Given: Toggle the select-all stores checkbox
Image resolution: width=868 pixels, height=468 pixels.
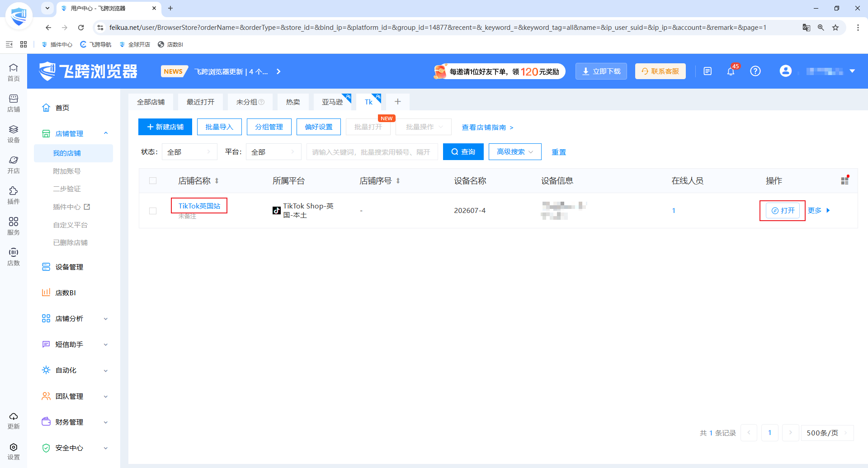Looking at the screenshot, I should pos(153,181).
